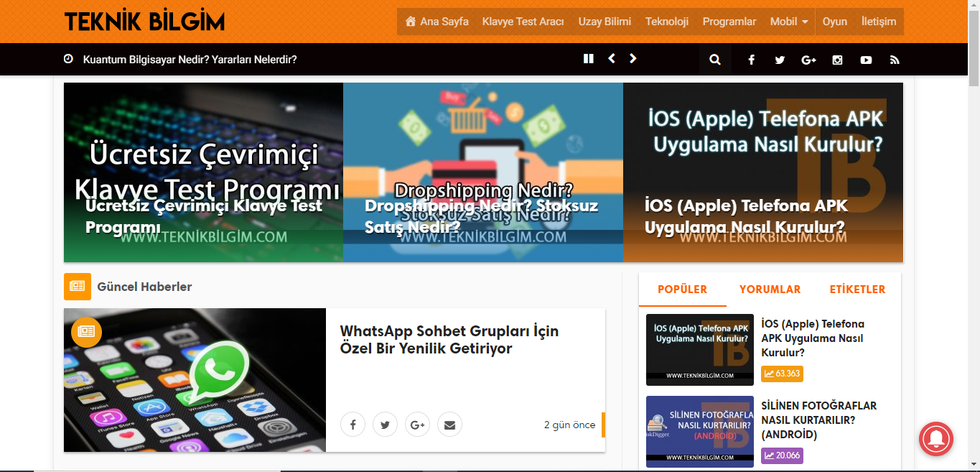
Task: Open ticker headline Kuantum Bilgisayar Nedir
Action: [190, 60]
